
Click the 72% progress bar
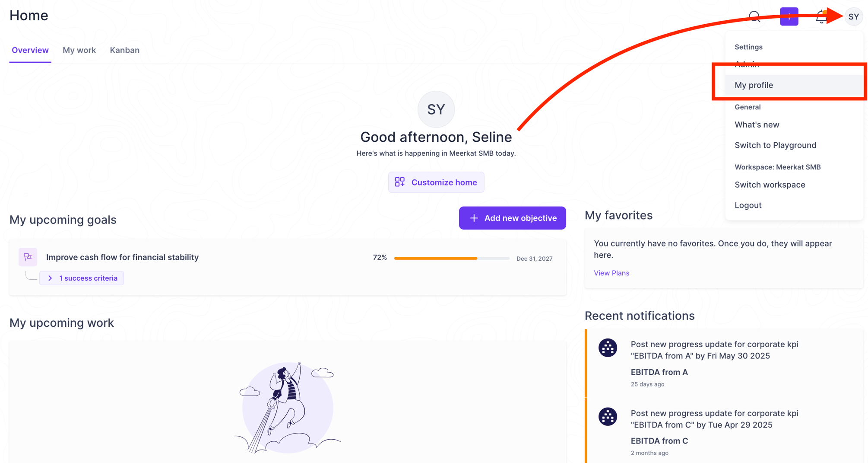tap(451, 258)
